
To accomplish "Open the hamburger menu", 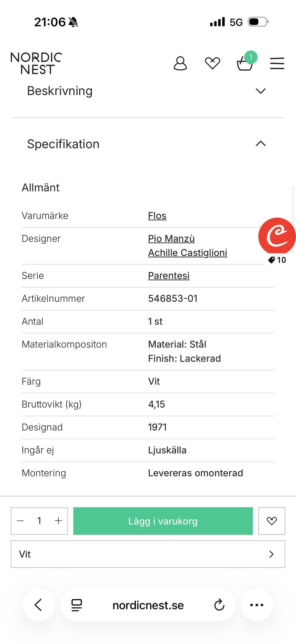I will click(277, 64).
